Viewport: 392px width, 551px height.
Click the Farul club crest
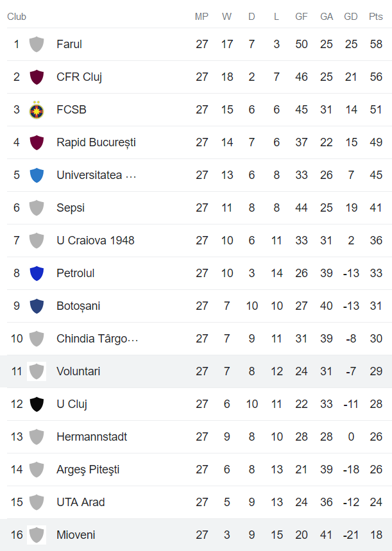(37, 44)
